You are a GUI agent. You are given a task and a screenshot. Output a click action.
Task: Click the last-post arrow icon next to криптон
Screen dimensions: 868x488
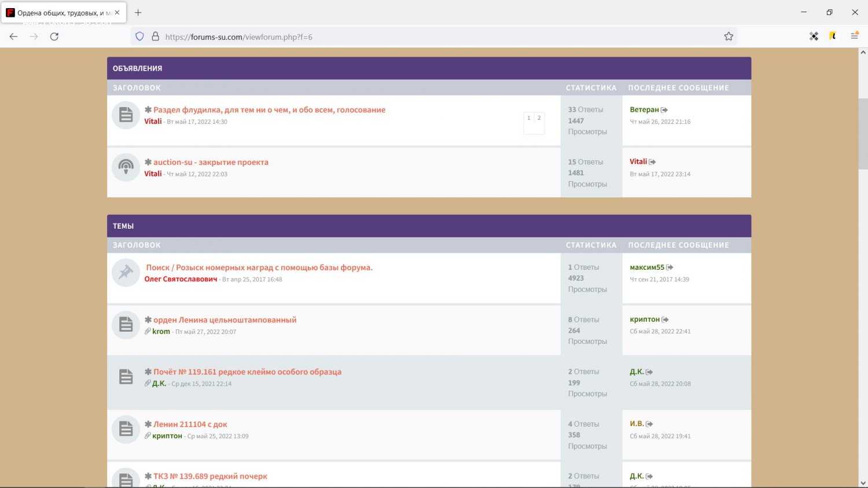(665, 320)
